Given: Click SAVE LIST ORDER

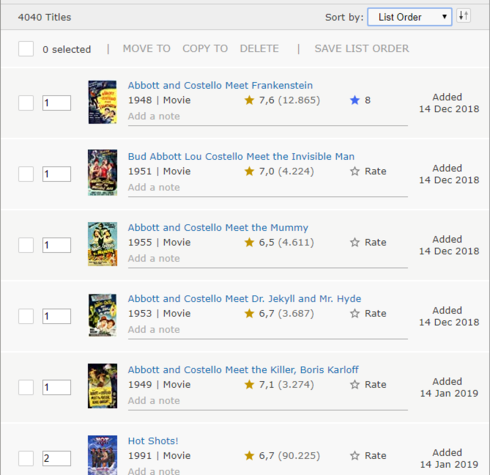Looking at the screenshot, I should (x=362, y=49).
